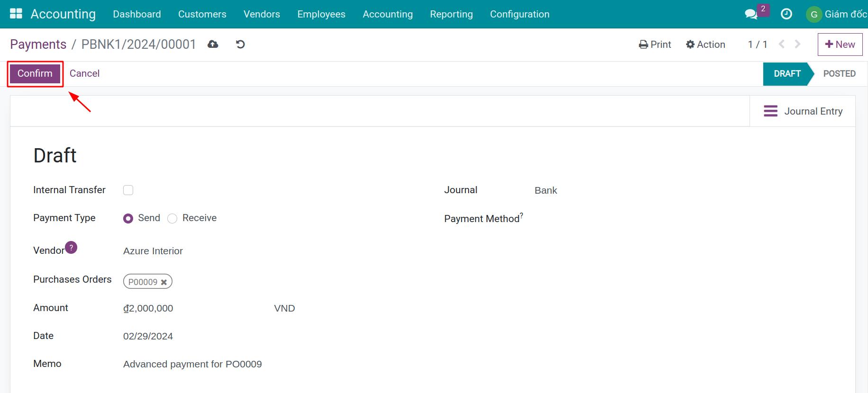Open the conversations chat icon
Viewport: 868px width, 393px height.
coord(751,14)
